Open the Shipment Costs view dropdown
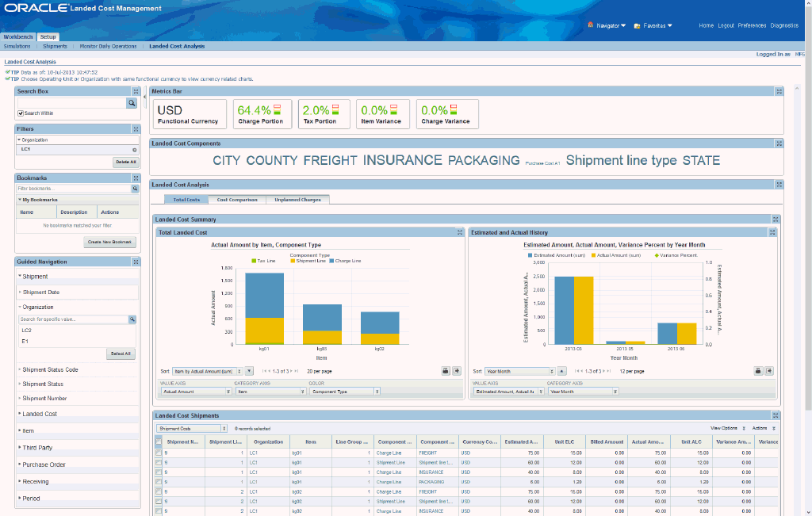The width and height of the screenshot is (812, 516). click(192, 429)
